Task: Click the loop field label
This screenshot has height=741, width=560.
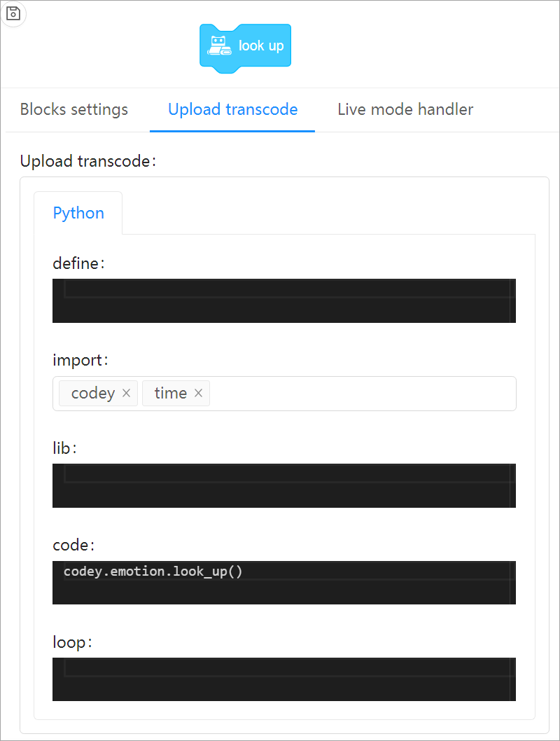Action: point(72,642)
